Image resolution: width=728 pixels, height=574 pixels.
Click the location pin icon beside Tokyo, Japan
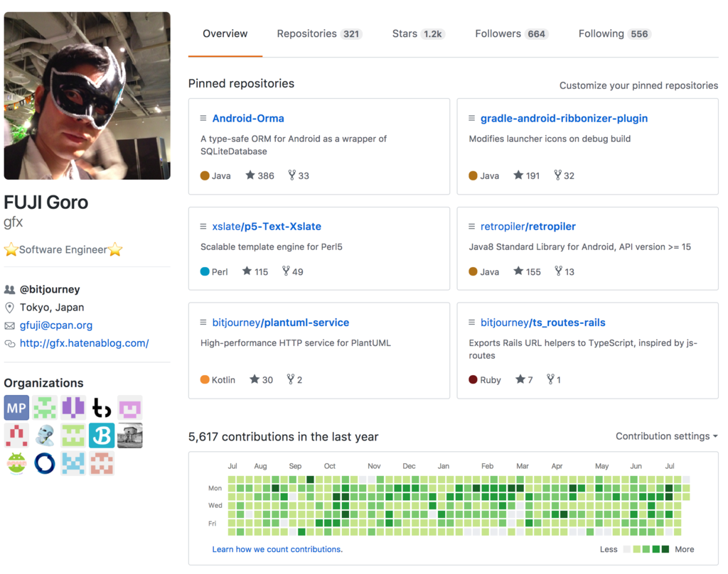coord(9,308)
